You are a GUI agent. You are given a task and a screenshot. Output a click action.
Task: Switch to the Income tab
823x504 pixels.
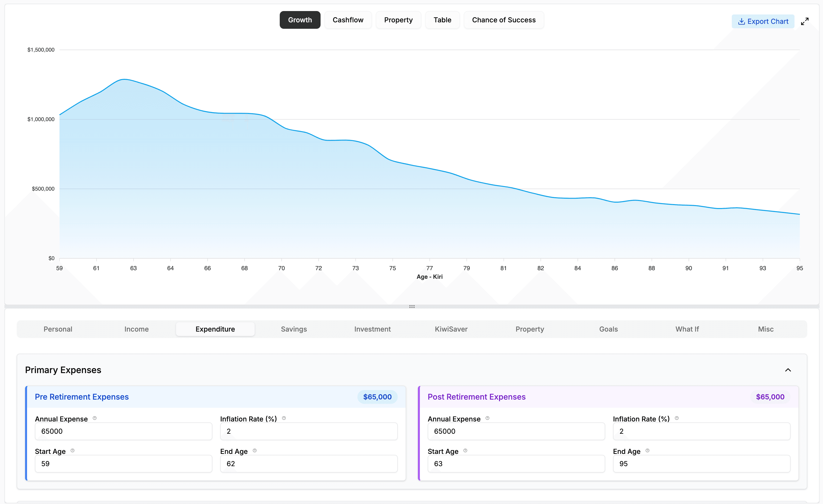(x=136, y=329)
